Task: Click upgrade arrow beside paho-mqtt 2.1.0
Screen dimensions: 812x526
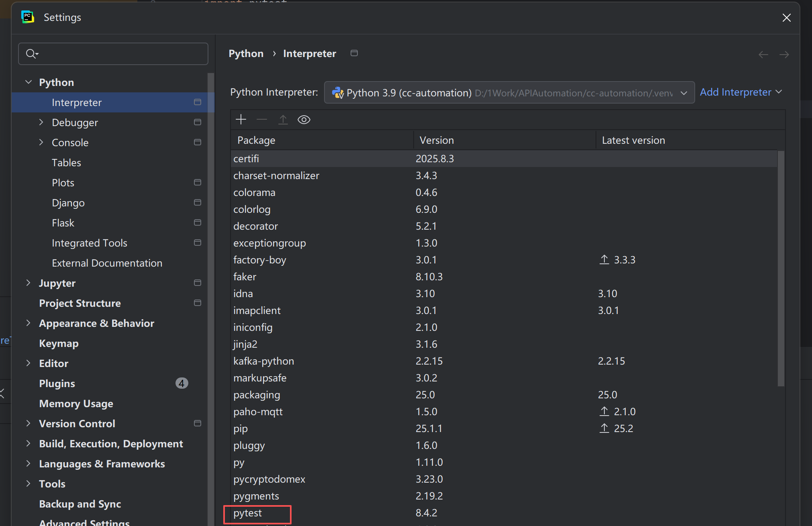Action: [604, 411]
